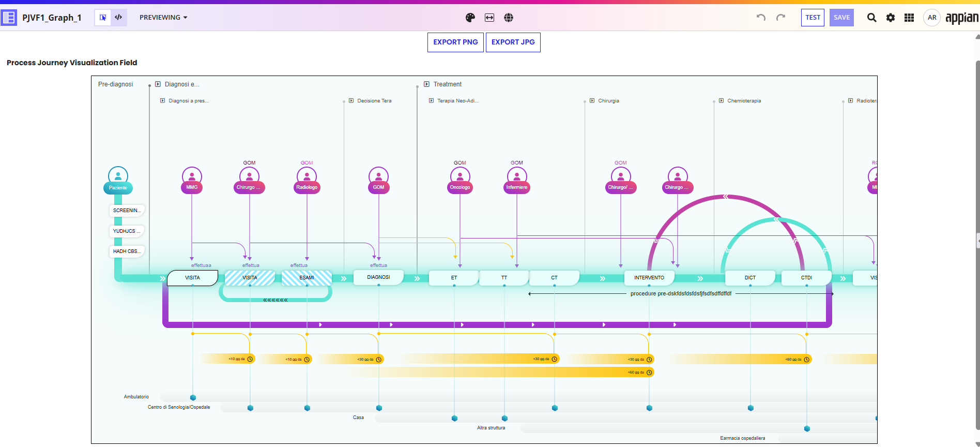Open the apps grid navigation
Image resolution: width=980 pixels, height=447 pixels.
tap(909, 18)
